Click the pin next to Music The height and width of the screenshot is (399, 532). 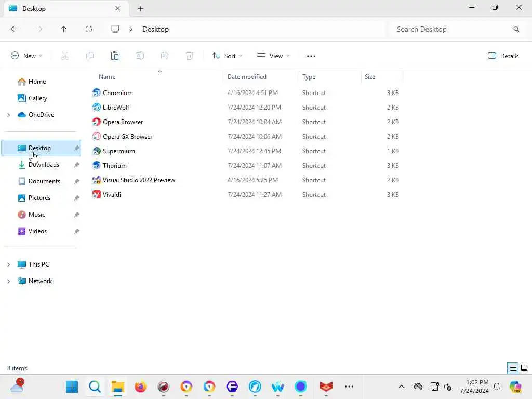click(x=77, y=215)
